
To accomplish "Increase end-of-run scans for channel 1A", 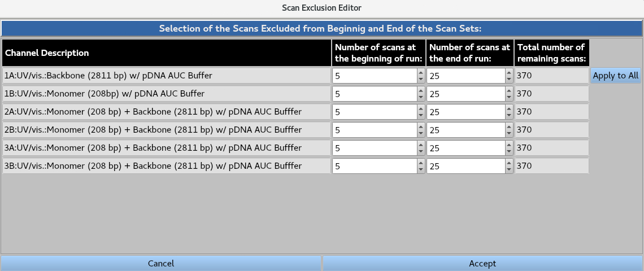I will click(x=509, y=72).
